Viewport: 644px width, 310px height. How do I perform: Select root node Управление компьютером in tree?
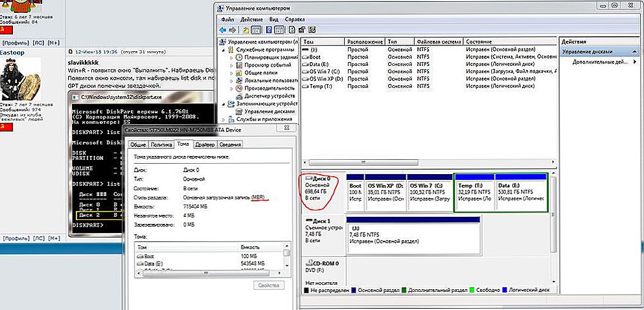pos(263,42)
